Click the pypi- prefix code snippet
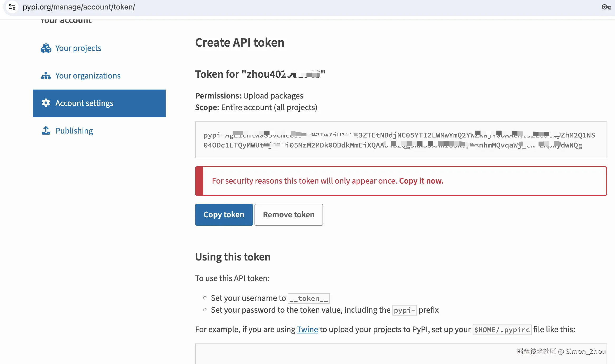This screenshot has width=615, height=364. 404,310
